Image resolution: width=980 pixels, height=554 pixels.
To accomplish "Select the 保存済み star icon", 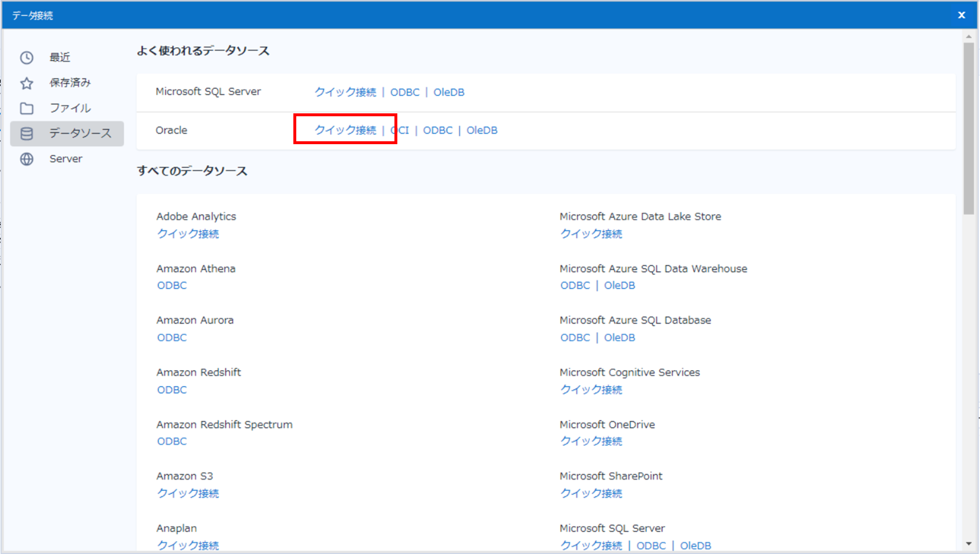I will click(27, 83).
